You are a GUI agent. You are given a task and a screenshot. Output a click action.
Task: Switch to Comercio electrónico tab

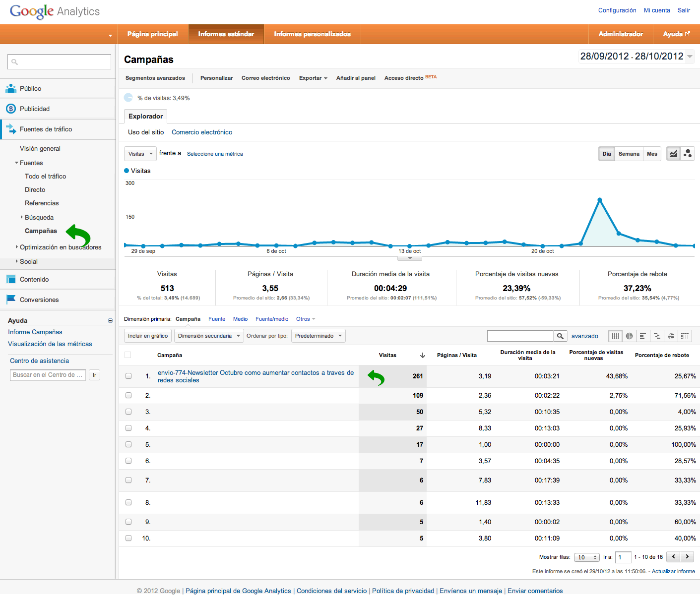202,132
